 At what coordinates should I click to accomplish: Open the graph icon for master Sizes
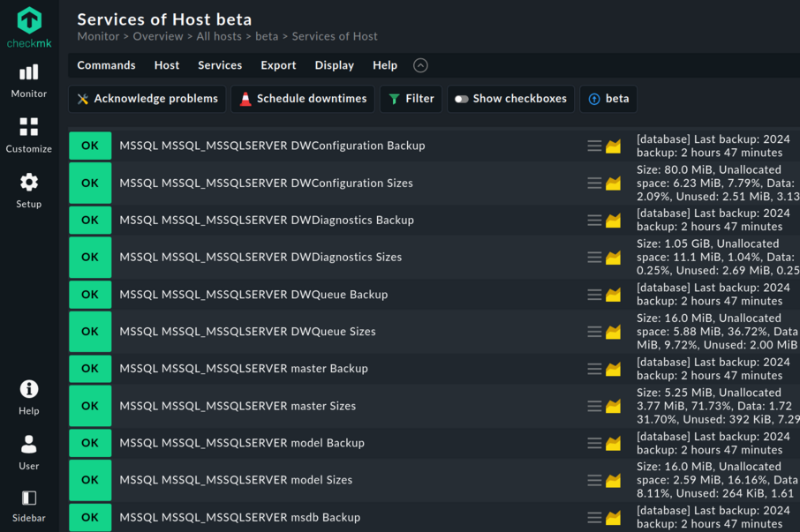pyautogui.click(x=614, y=407)
